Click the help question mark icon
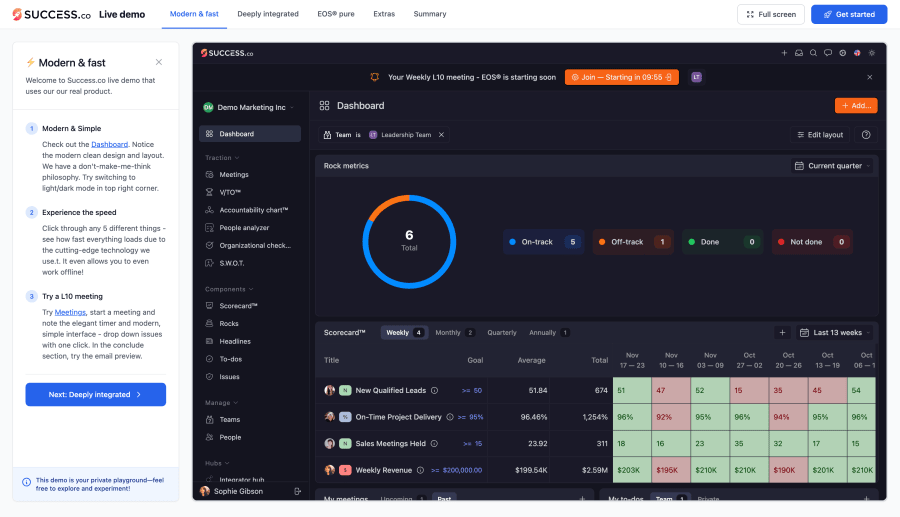The image size is (900, 517). (866, 135)
